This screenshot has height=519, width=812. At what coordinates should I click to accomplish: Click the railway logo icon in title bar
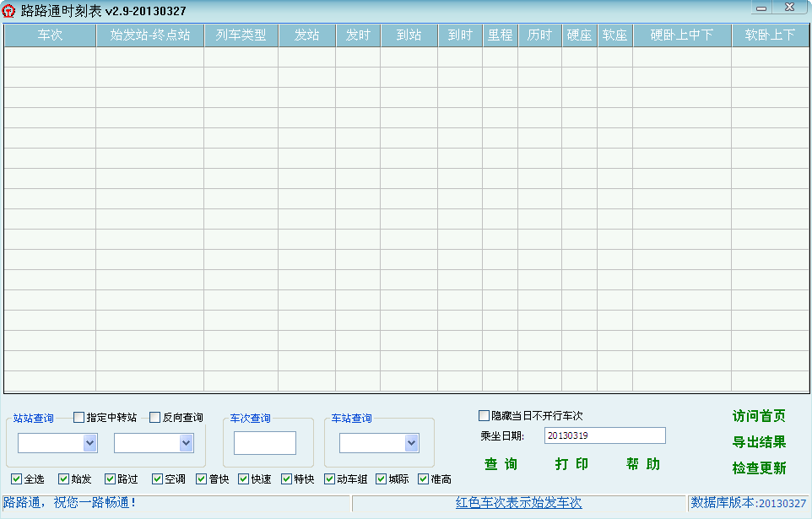tap(8, 11)
